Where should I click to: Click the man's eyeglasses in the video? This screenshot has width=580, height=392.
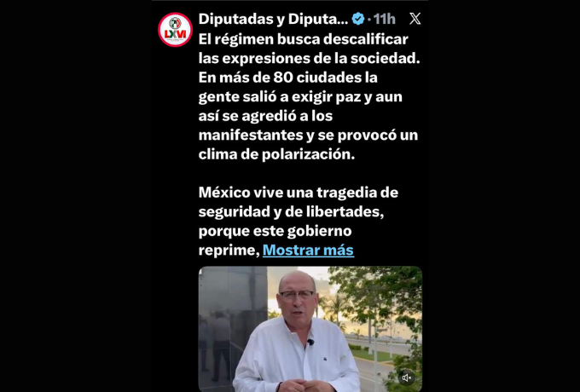[296, 295]
